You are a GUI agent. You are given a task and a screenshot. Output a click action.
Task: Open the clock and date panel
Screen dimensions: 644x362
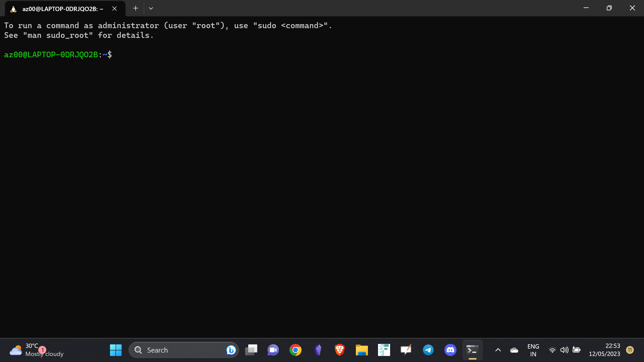pos(604,350)
